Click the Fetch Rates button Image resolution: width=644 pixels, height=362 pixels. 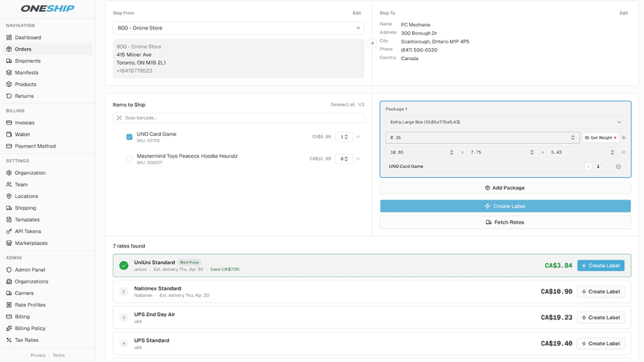506,222
